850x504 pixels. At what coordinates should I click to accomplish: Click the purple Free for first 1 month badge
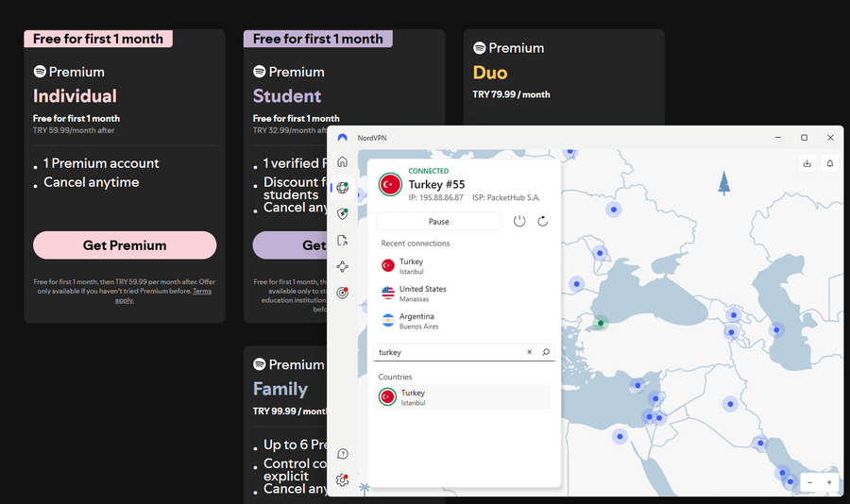point(318,39)
